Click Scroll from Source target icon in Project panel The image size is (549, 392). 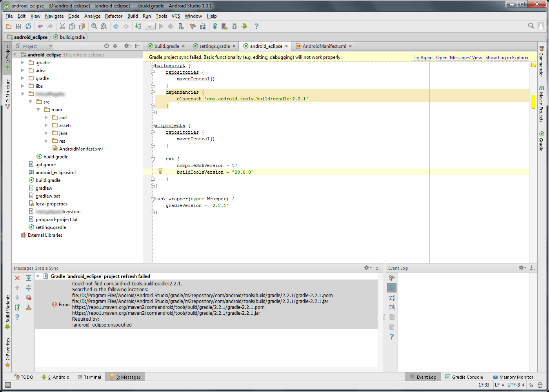(107, 46)
